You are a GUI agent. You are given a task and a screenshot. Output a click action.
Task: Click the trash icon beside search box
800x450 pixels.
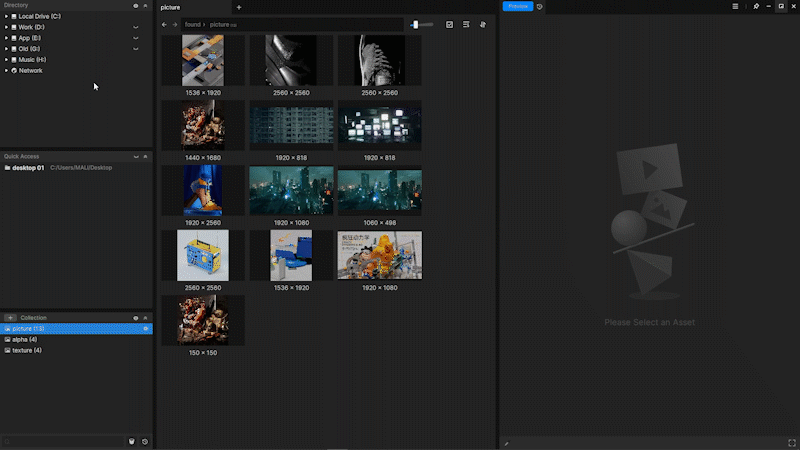132,441
